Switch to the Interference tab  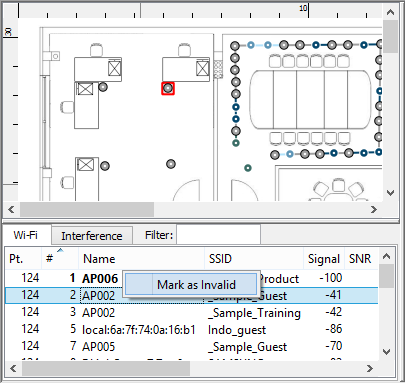92,236
